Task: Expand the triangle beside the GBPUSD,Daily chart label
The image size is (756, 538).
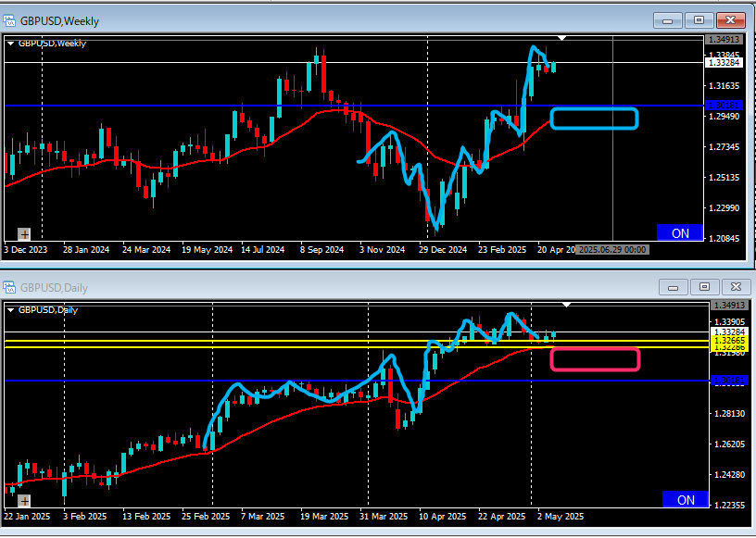Action: pos(10,310)
